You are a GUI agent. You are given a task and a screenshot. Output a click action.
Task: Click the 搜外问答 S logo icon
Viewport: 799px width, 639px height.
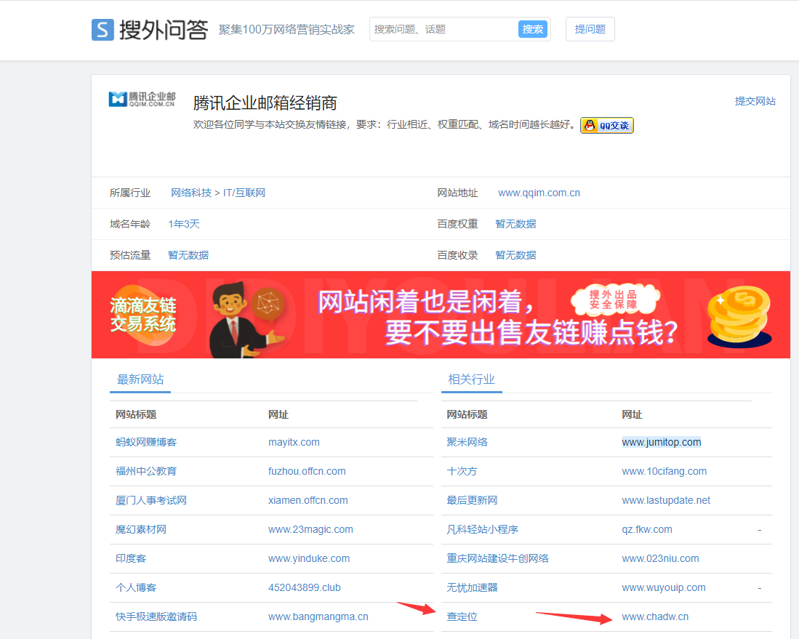pyautogui.click(x=102, y=30)
